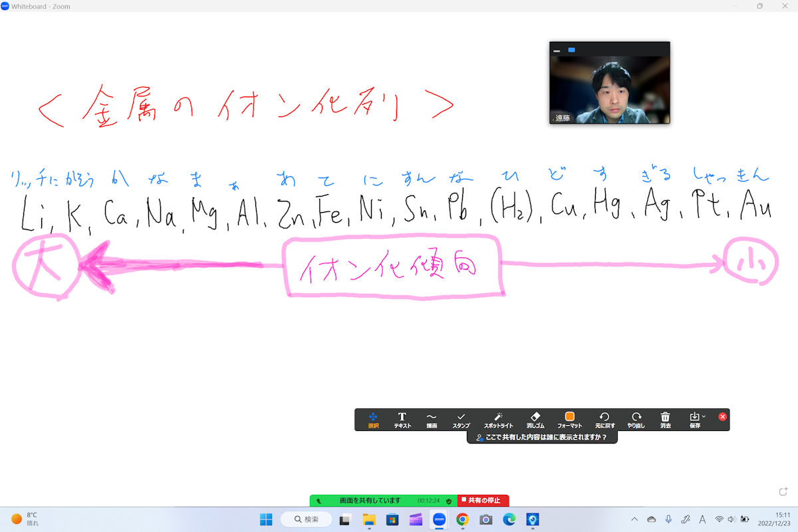Activate the 描画 (Draw) tool

[x=432, y=419]
